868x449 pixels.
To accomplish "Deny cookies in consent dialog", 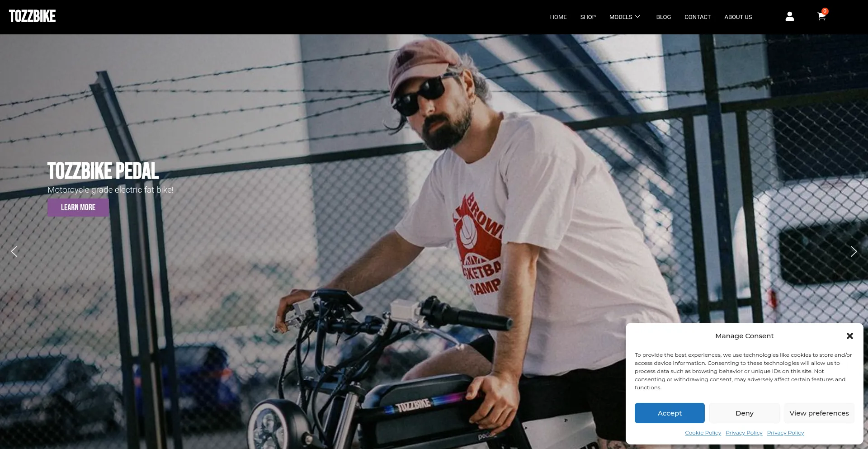I will click(744, 413).
